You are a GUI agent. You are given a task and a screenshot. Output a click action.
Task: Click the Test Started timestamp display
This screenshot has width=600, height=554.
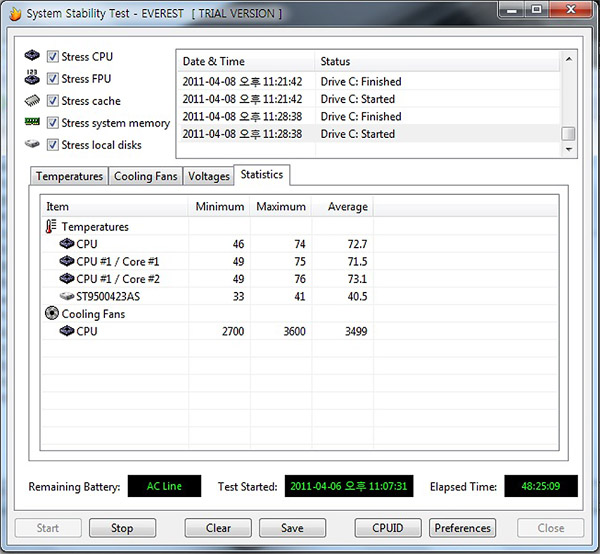coord(349,486)
